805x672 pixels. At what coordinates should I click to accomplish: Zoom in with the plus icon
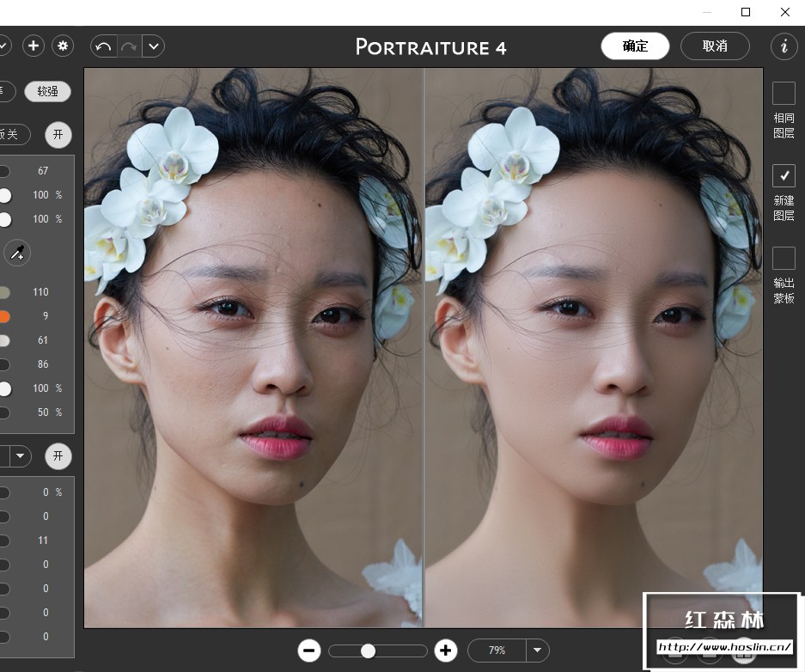(x=444, y=651)
